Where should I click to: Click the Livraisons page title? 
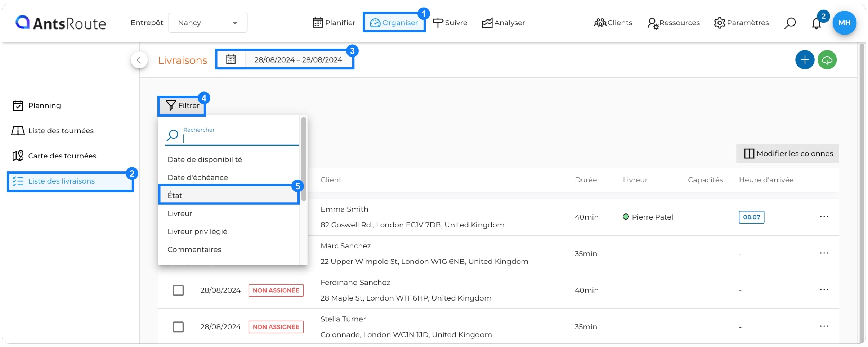(x=183, y=60)
